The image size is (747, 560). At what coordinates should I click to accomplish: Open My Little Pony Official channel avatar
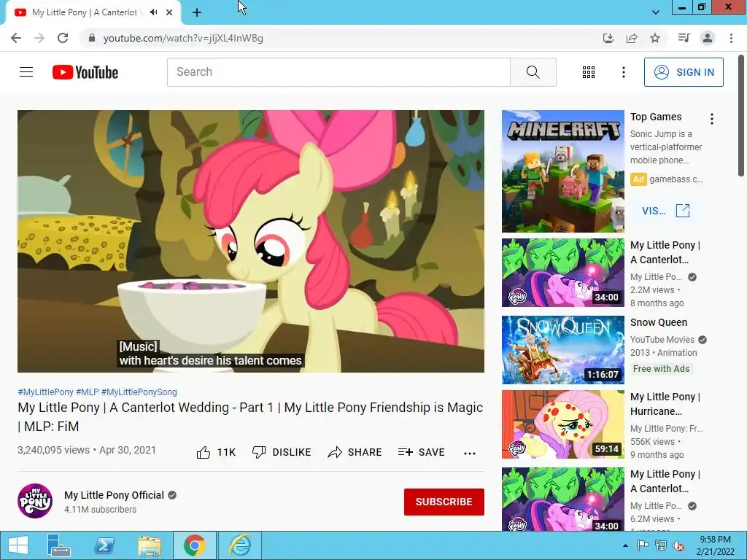coord(35,501)
